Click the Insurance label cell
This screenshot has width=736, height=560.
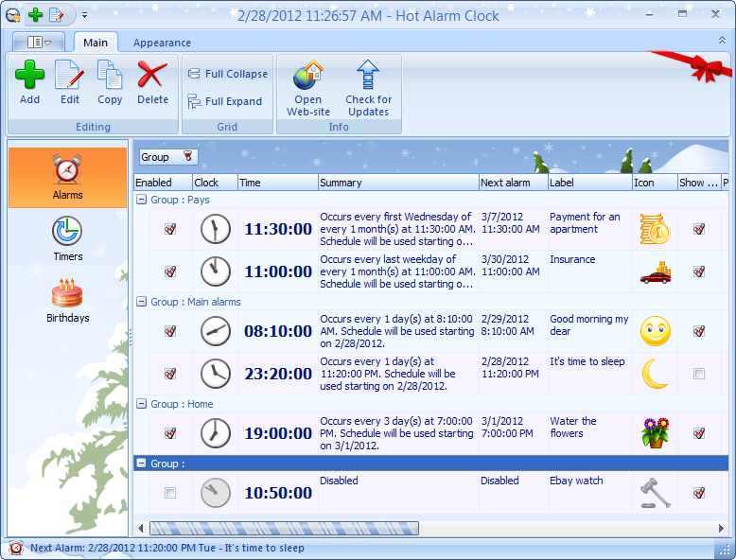[x=589, y=271]
